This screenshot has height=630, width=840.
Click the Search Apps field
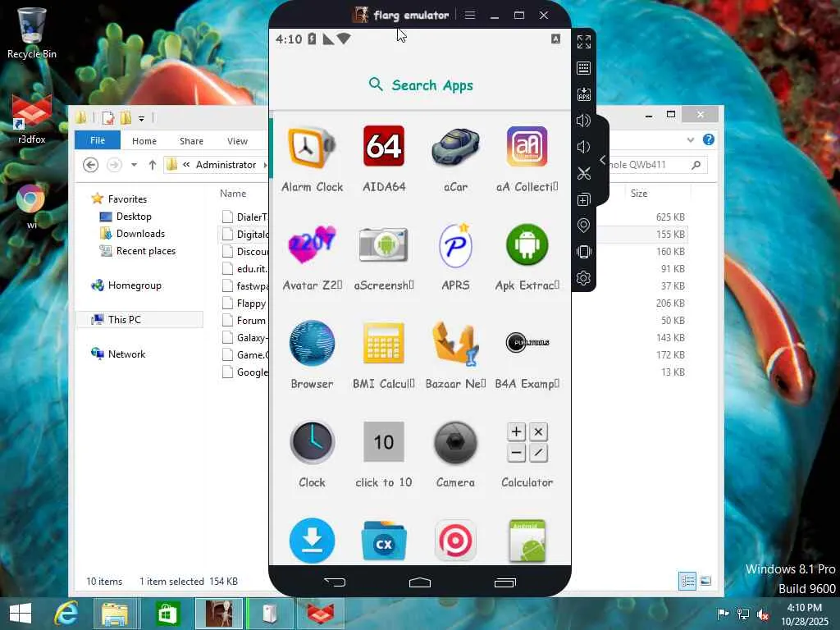click(421, 85)
